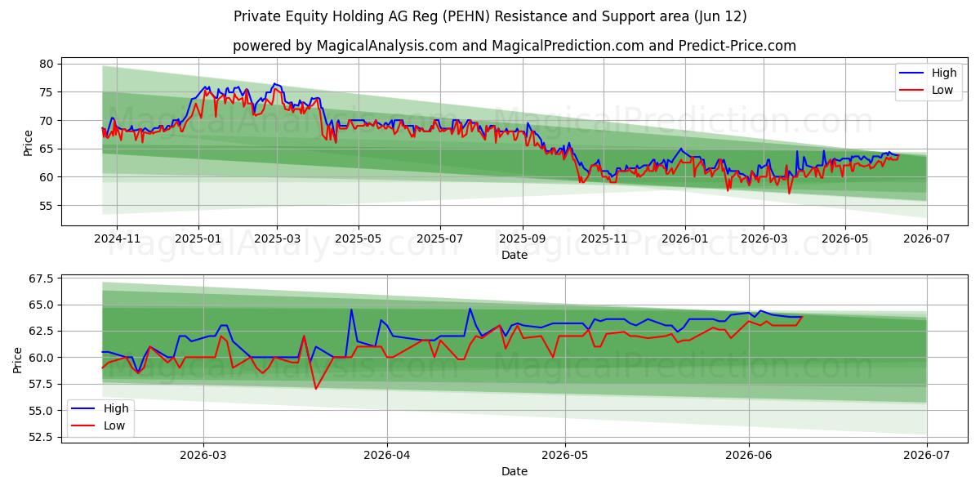Click the '2026-05' tick label on bottom chart

[x=565, y=455]
